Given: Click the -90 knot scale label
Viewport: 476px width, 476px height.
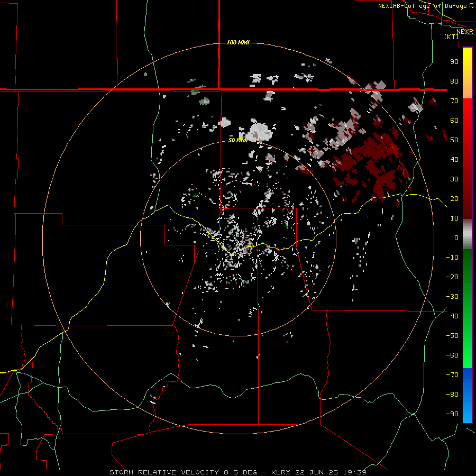Looking at the screenshot, I should coord(452,414).
